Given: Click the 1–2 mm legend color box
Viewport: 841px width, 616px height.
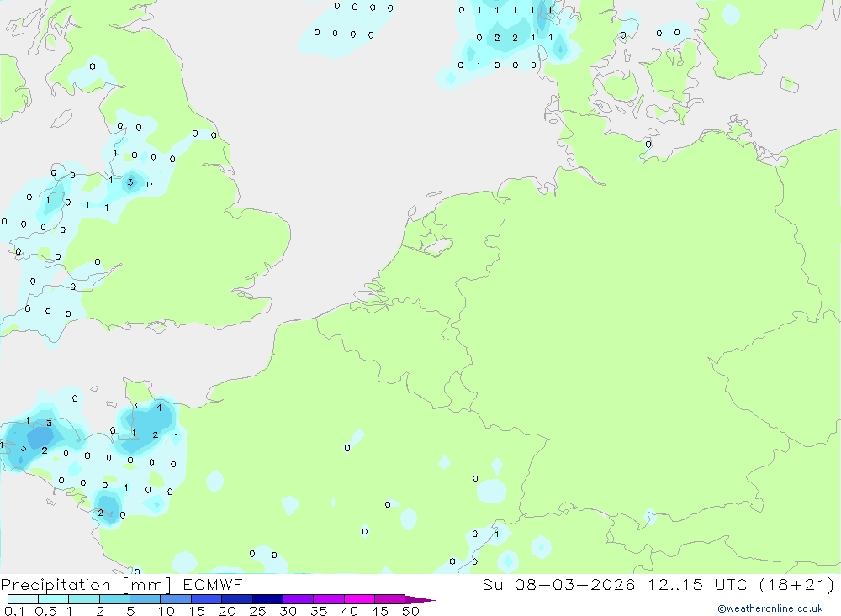Looking at the screenshot, I should 84,599.
